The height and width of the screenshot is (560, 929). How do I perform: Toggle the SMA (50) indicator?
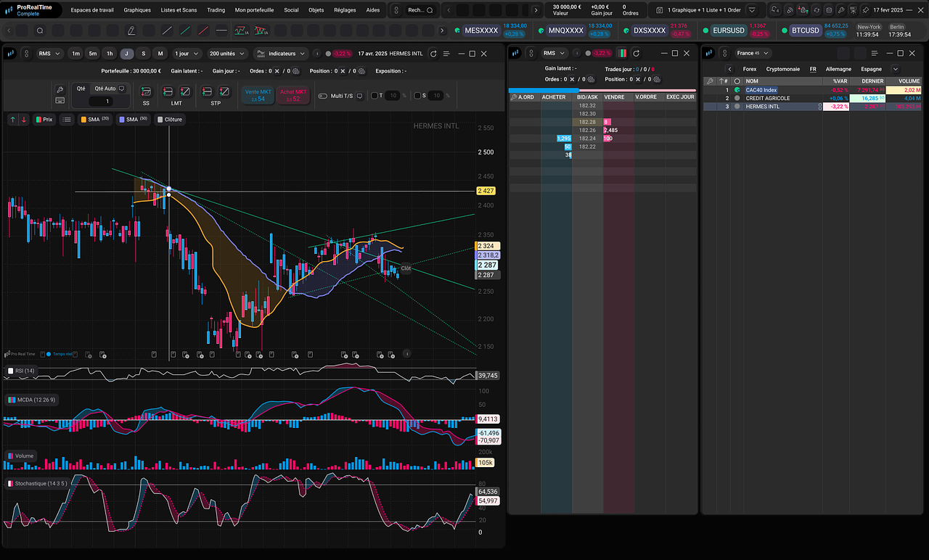coord(132,119)
